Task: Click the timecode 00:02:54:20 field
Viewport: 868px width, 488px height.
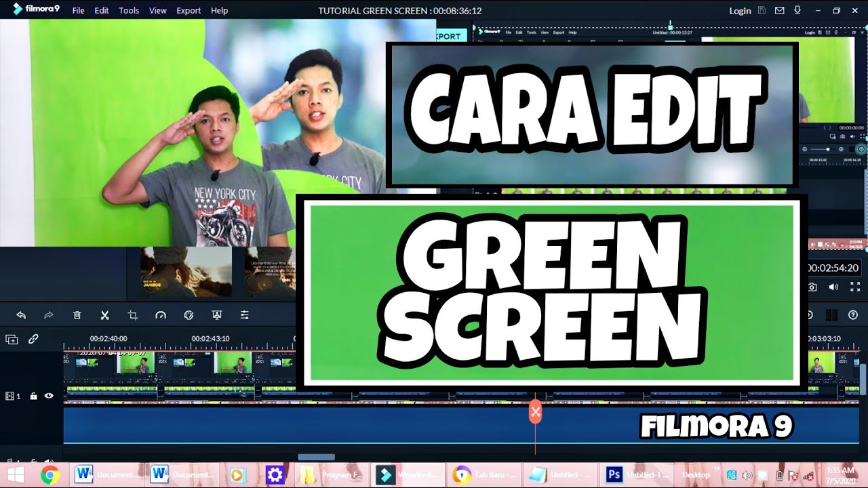Action: [x=833, y=268]
